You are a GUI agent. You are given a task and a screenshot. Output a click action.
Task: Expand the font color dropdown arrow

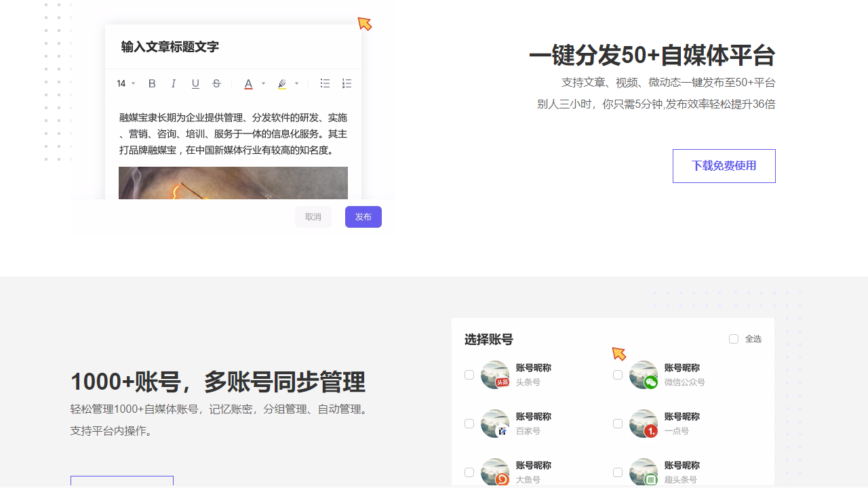(263, 84)
